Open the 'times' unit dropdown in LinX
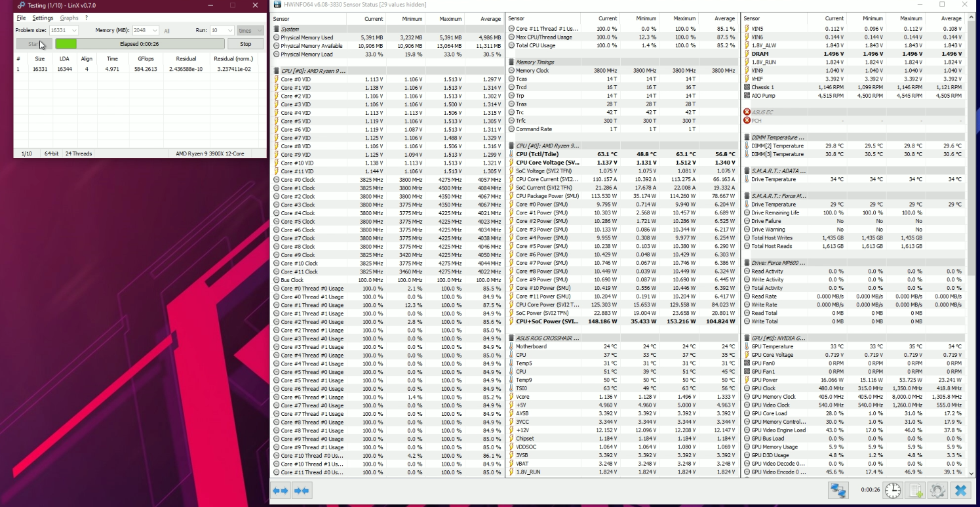The height and width of the screenshot is (507, 980). pos(250,30)
